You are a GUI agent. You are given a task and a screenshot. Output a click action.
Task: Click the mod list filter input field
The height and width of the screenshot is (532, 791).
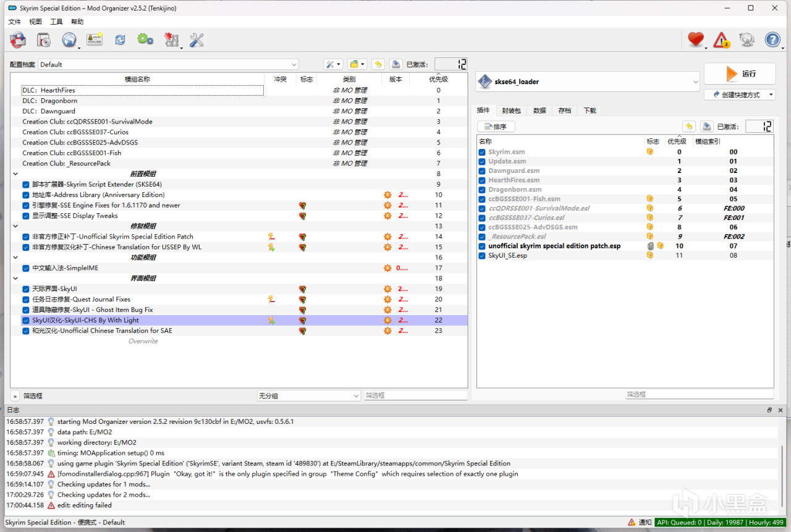click(x=415, y=395)
